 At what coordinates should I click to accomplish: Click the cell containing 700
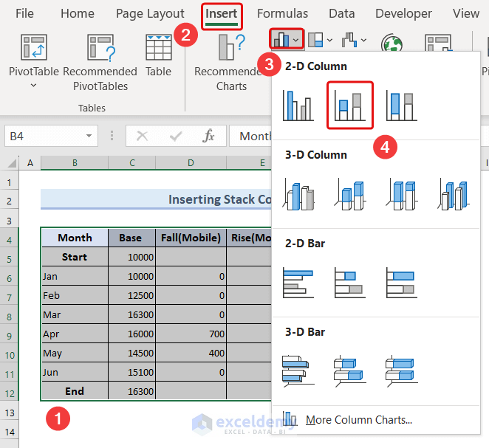tap(191, 334)
